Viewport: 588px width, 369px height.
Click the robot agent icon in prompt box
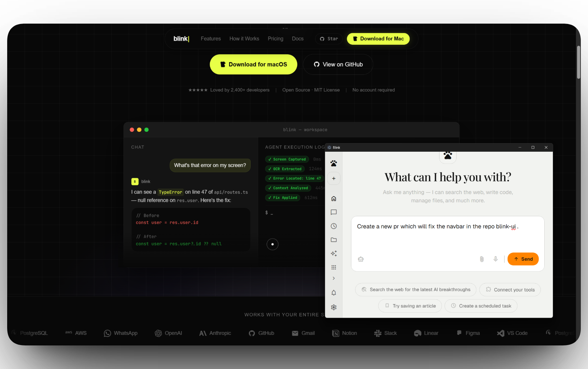coord(361,259)
